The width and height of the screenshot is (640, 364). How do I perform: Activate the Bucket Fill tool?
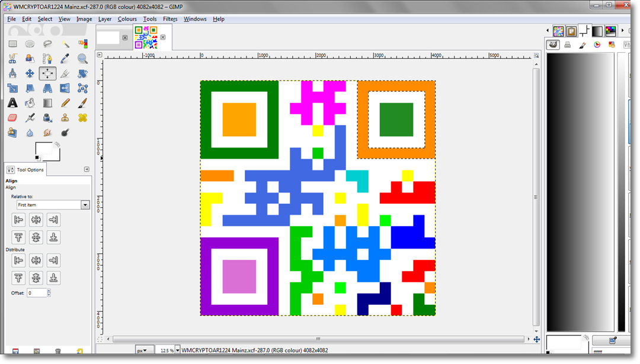[30, 103]
